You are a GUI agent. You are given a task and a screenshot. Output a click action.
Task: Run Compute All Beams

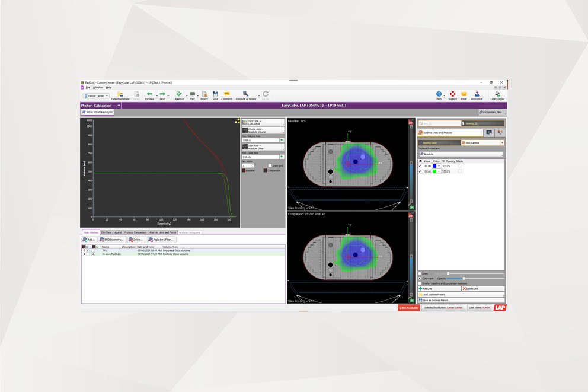pos(245,95)
